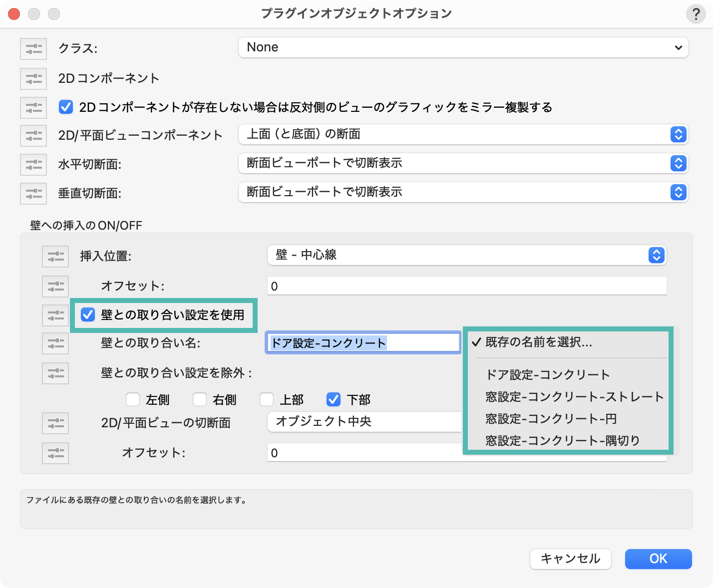Viewport: 713px width, 588px height.
Task: Click the 壁との取り合い名 text field
Action: tap(362, 343)
